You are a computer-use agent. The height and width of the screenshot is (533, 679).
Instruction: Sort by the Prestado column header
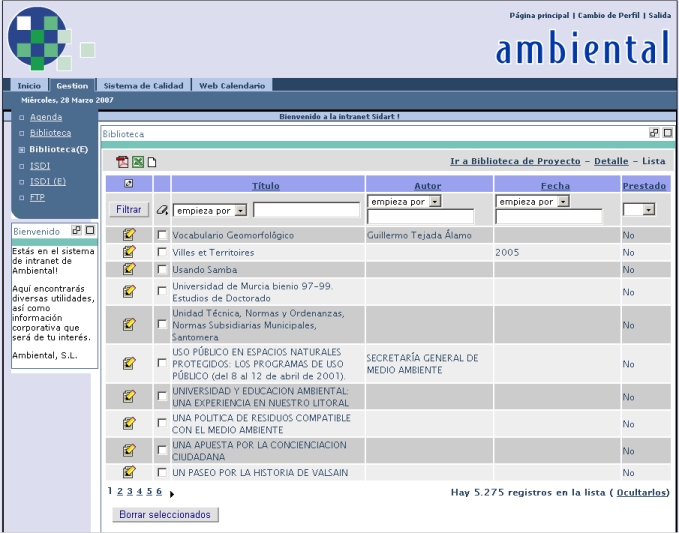point(644,186)
